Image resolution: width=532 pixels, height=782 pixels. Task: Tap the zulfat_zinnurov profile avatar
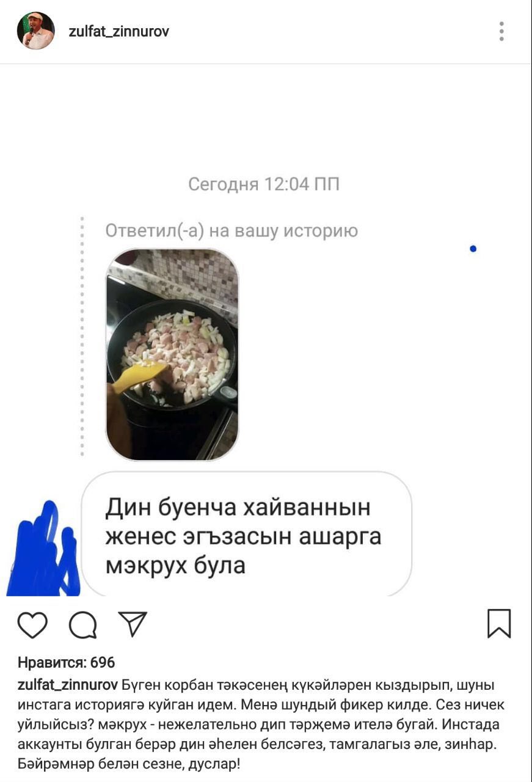click(x=36, y=31)
